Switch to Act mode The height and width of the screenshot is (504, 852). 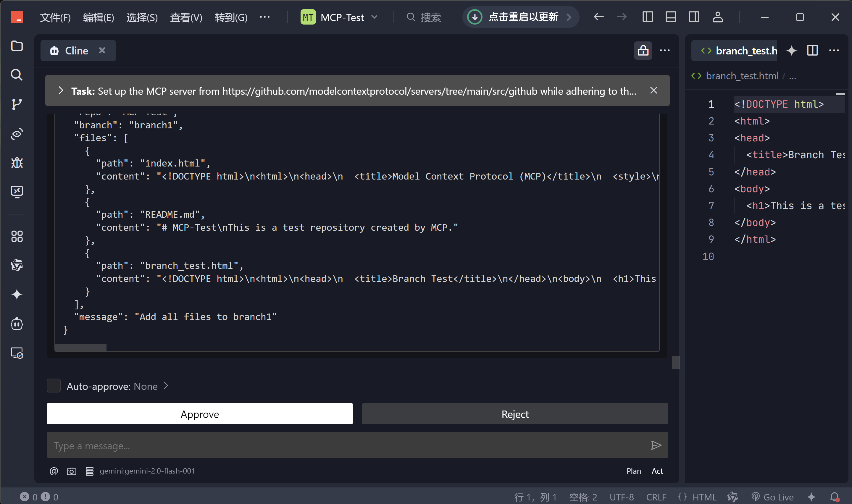click(x=657, y=471)
